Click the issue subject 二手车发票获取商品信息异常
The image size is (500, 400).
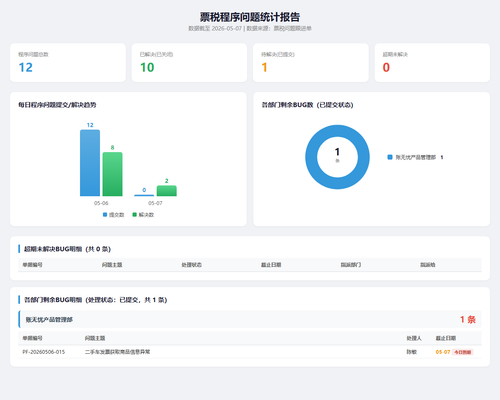click(x=117, y=352)
